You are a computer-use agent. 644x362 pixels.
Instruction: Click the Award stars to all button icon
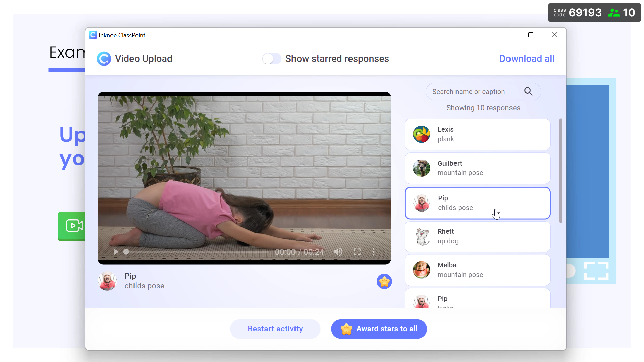[347, 329]
